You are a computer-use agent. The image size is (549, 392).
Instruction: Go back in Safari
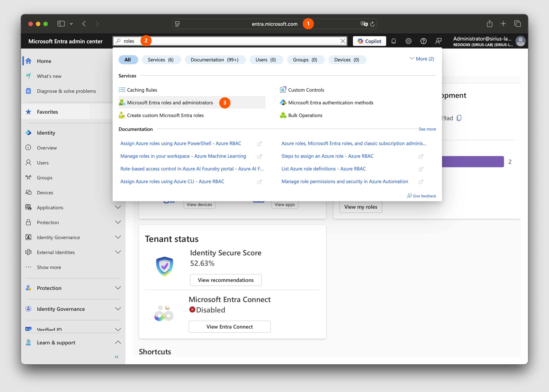coord(84,24)
